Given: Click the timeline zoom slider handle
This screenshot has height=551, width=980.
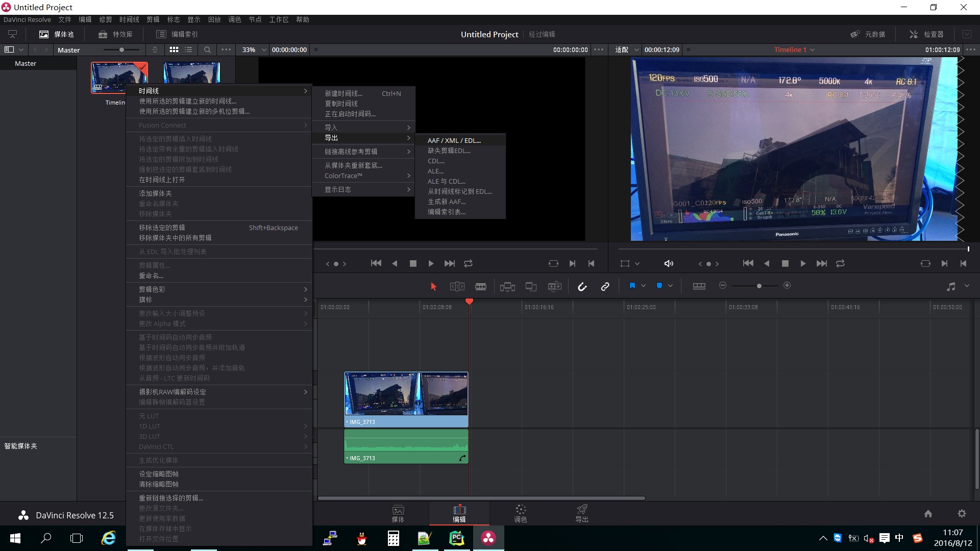Looking at the screenshot, I should (x=759, y=286).
